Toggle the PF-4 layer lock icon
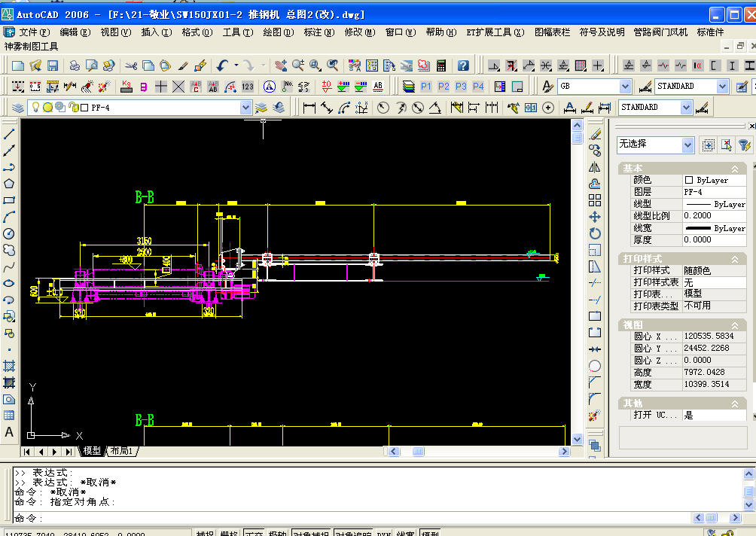Screen dimensions: 756x536 point(73,107)
